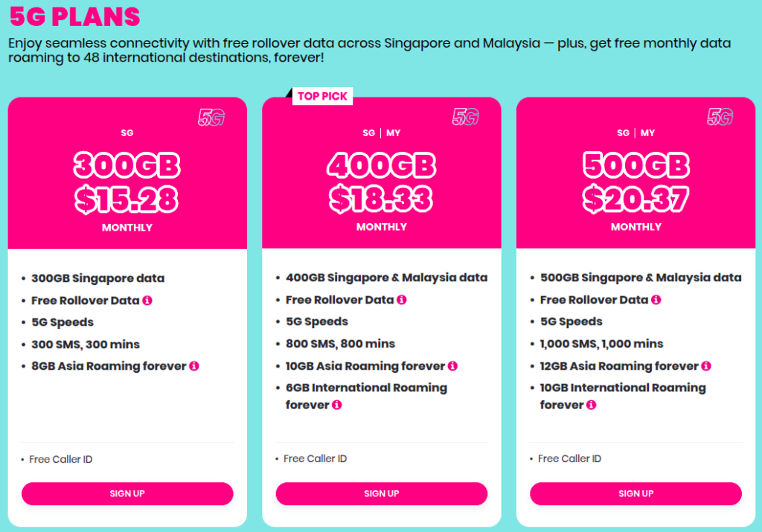The width and height of the screenshot is (762, 532).
Task: Click the 5G PLANS heading
Action: 74,16
